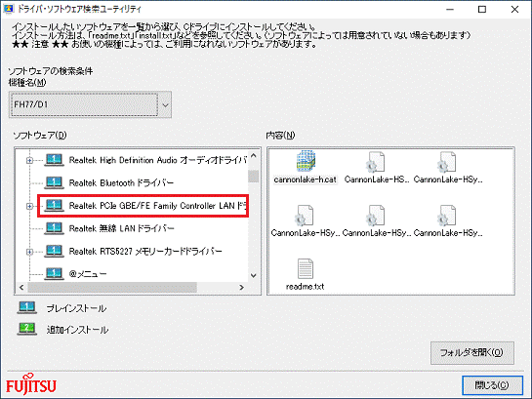Expand the Realtek RTS5227 メモリーカードドライバー node
532x399 pixels.
coord(29,252)
